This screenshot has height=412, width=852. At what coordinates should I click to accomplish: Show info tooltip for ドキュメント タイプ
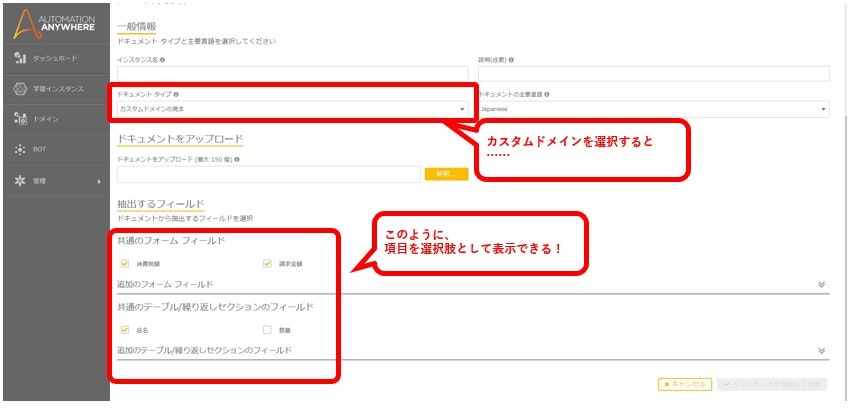(x=176, y=94)
